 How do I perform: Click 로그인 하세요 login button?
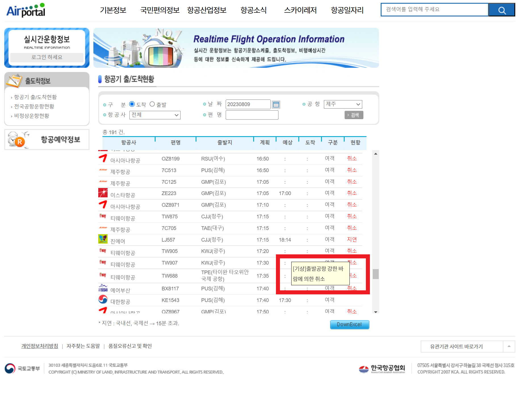pyautogui.click(x=47, y=57)
